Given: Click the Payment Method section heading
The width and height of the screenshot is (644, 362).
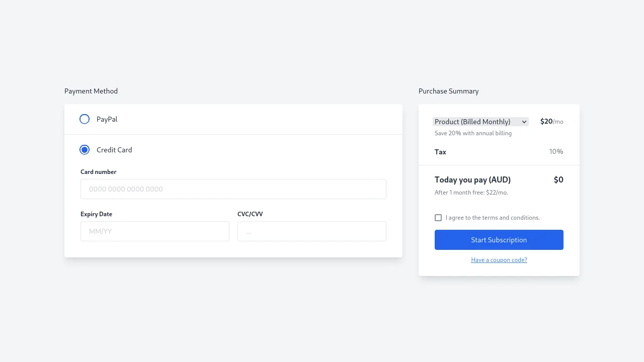Looking at the screenshot, I should pos(91,91).
